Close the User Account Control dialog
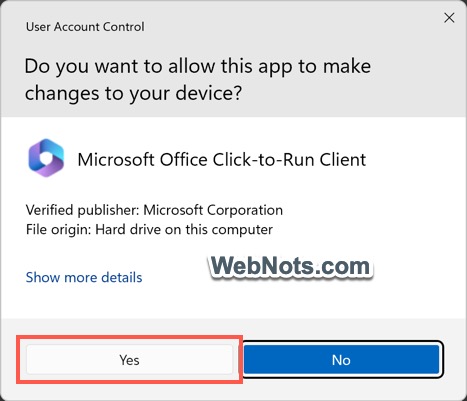The image size is (467, 401). [449, 18]
